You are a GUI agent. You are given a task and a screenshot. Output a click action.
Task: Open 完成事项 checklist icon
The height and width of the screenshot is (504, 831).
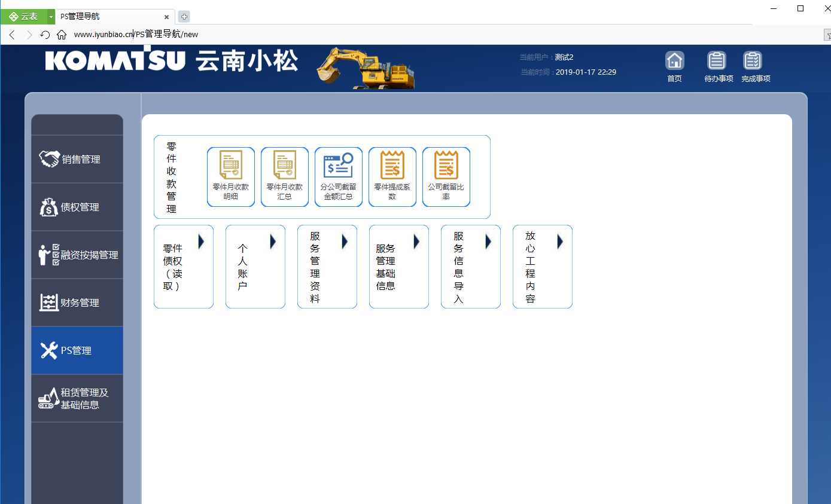(753, 60)
